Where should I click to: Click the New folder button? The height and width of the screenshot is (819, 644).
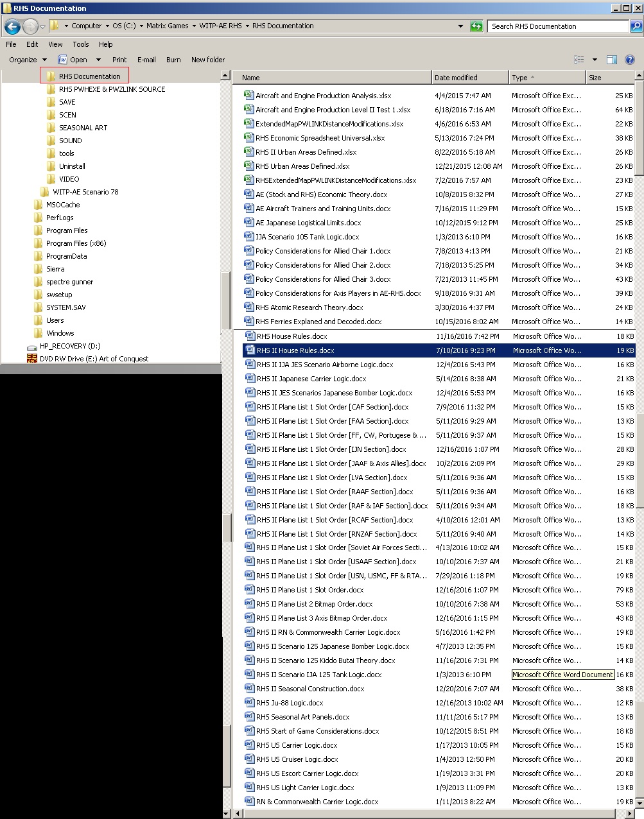208,60
